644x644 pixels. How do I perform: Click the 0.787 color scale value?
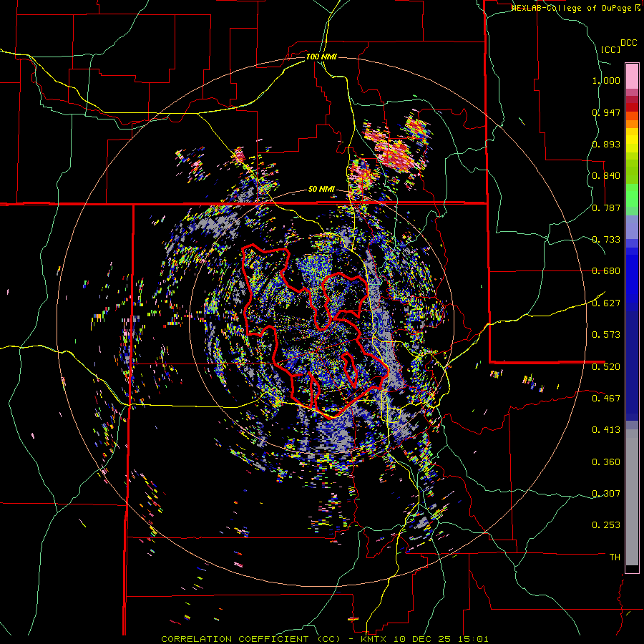pos(606,208)
